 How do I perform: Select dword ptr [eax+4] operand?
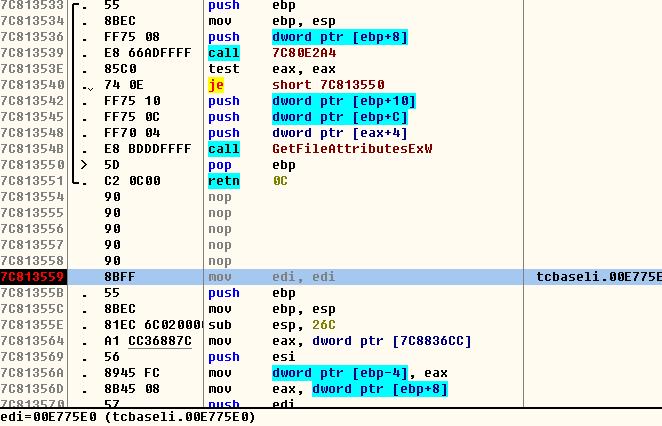point(340,133)
